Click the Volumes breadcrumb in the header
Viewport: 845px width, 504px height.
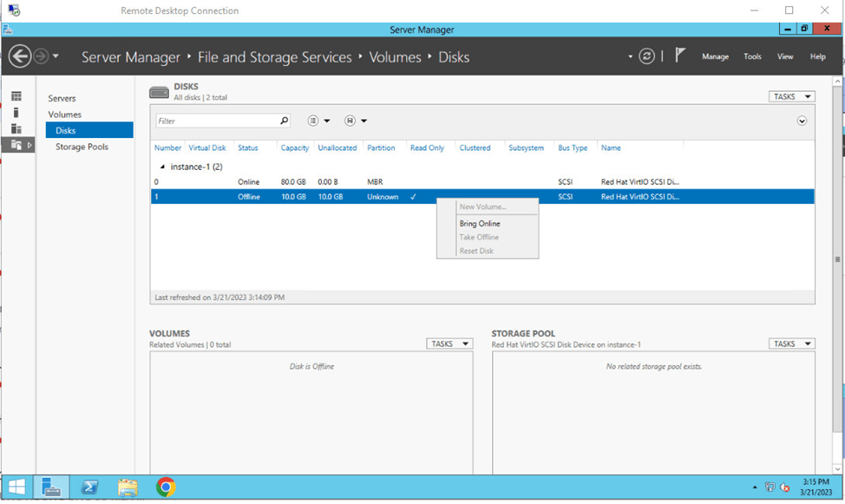click(395, 57)
